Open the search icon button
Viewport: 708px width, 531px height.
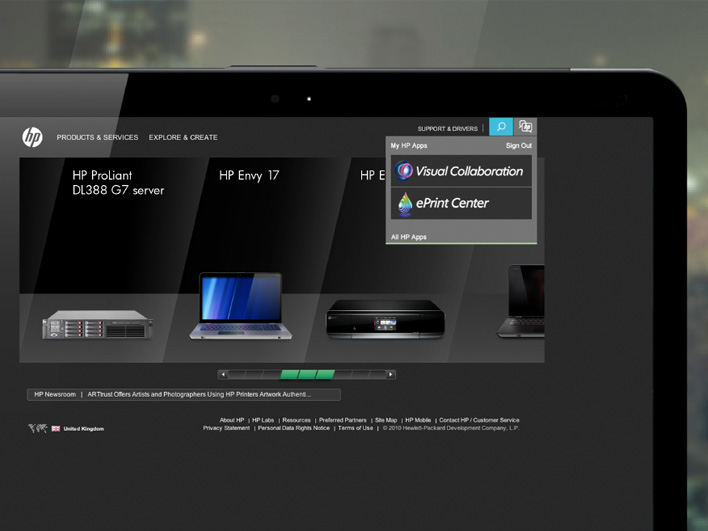pyautogui.click(x=501, y=127)
